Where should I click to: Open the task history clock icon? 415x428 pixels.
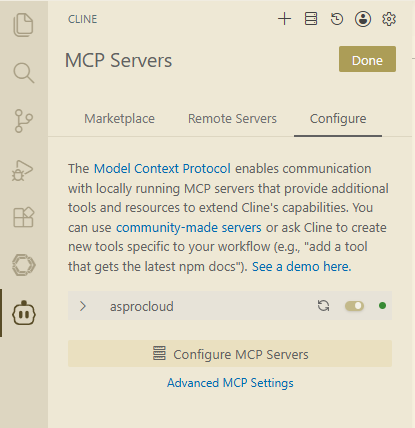(x=337, y=19)
